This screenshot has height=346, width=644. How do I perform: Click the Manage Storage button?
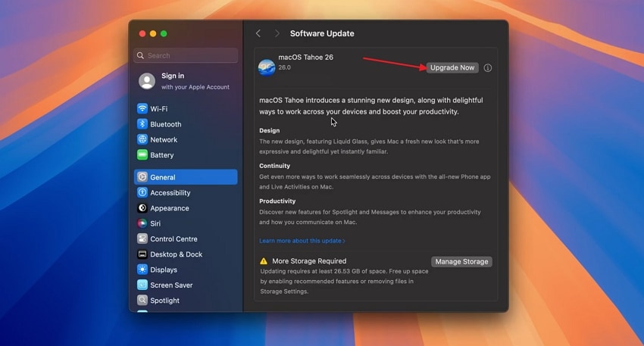point(461,261)
